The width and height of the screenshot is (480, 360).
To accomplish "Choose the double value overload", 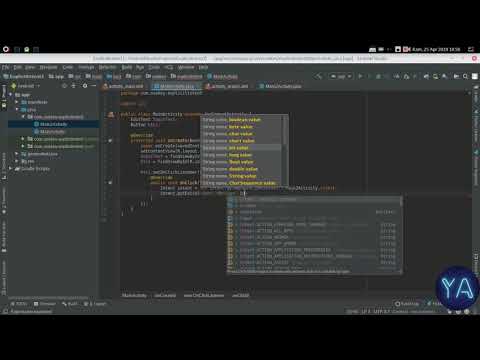I will coord(242,169).
